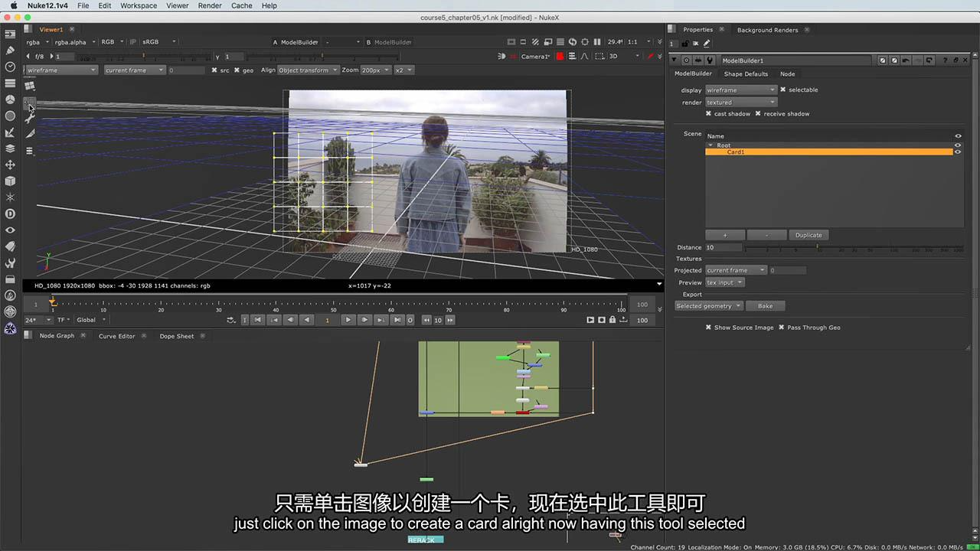Screen dimensions: 980x551
Task: Open the display wireframe dropdown in Properties
Action: (740, 90)
